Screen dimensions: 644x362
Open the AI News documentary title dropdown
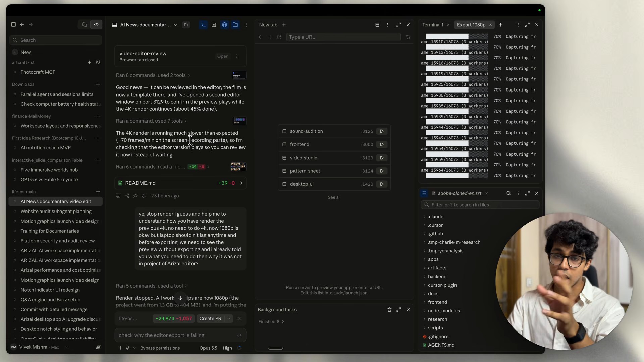point(175,25)
